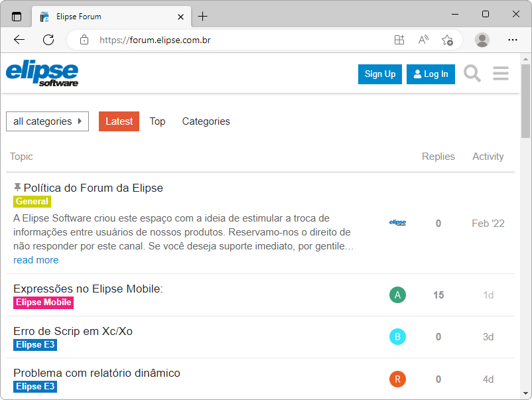Click the Sign Up button

(379, 74)
